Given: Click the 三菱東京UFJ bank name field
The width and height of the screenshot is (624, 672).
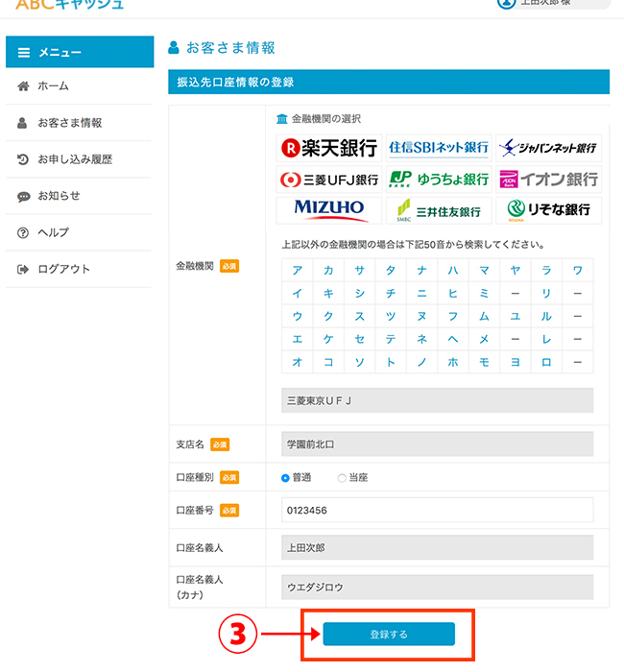Looking at the screenshot, I should click(x=437, y=400).
